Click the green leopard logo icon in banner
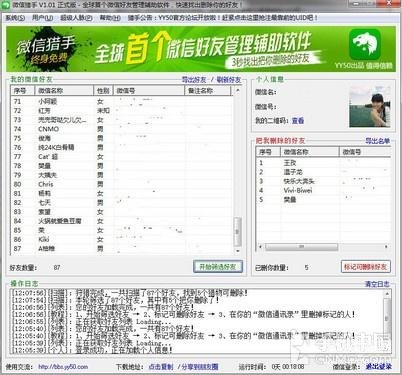402x375 pixels. [x=365, y=44]
